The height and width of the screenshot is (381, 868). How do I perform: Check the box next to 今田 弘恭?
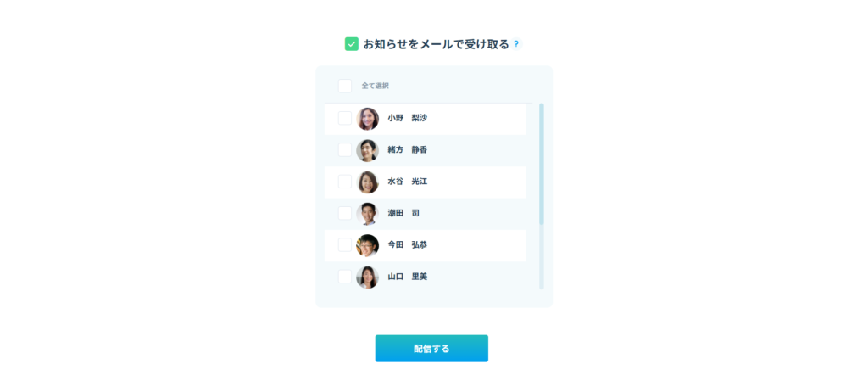[x=345, y=245]
